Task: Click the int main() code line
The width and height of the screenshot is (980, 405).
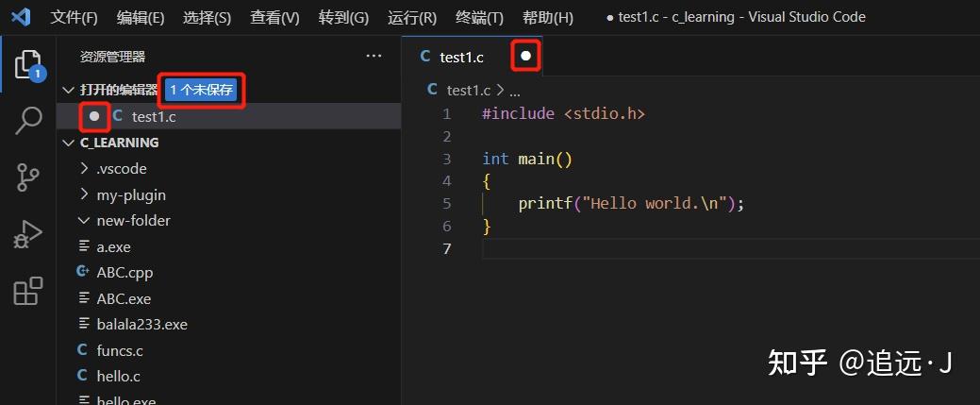Action: point(527,159)
